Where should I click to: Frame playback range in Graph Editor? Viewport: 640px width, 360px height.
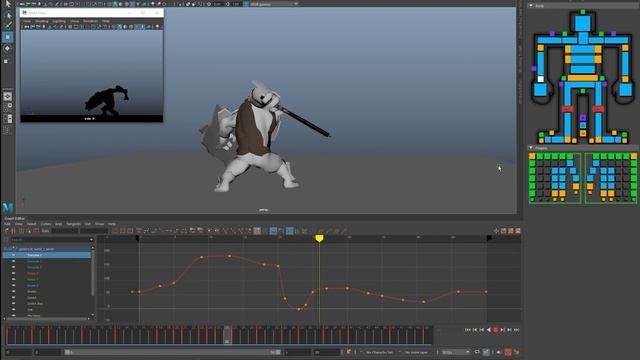pyautogui.click(x=122, y=231)
